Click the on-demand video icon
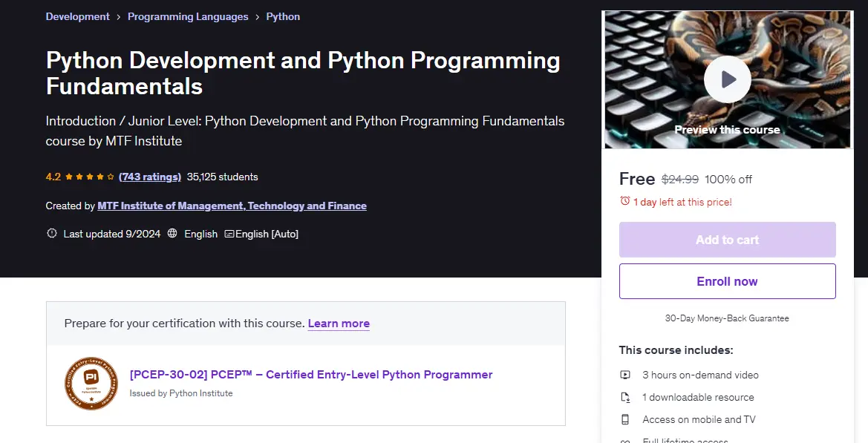 [625, 375]
